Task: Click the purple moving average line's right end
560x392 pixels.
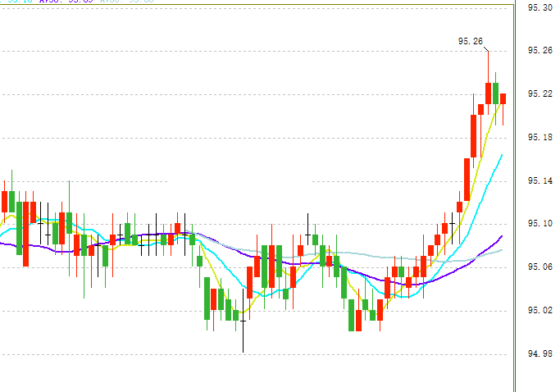Action: coord(501,236)
